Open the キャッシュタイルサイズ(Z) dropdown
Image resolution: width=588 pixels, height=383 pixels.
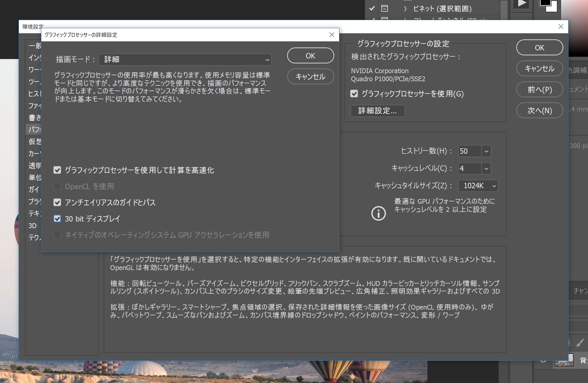[x=494, y=186]
